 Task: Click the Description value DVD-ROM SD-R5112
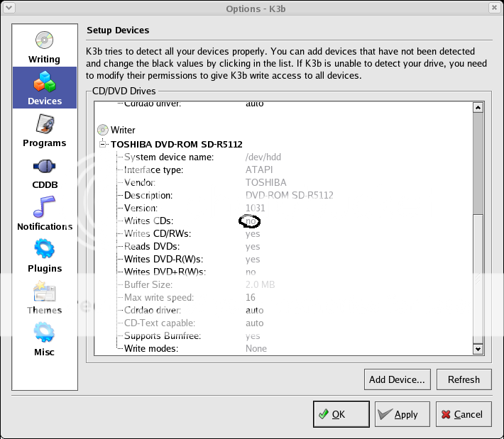click(x=290, y=195)
